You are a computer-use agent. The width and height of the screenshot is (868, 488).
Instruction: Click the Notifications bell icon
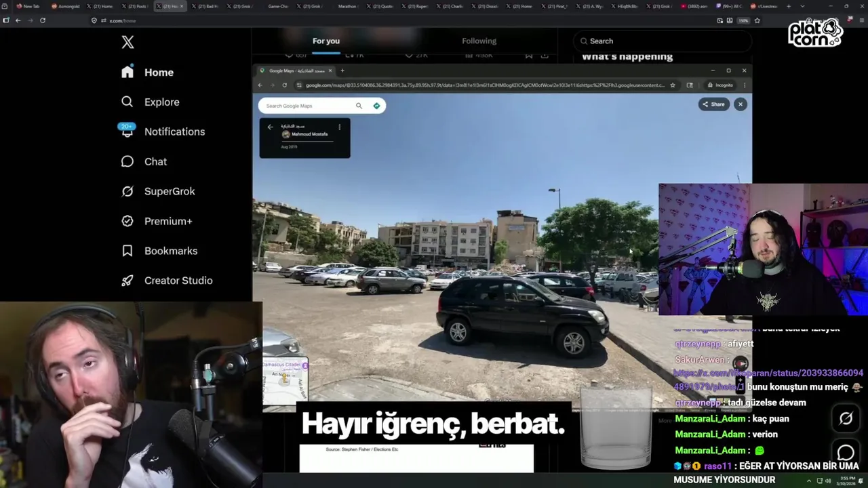coord(127,131)
